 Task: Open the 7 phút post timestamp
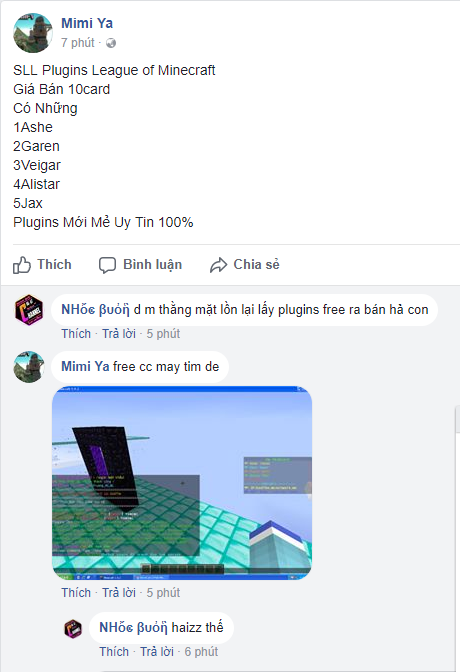[x=78, y=43]
